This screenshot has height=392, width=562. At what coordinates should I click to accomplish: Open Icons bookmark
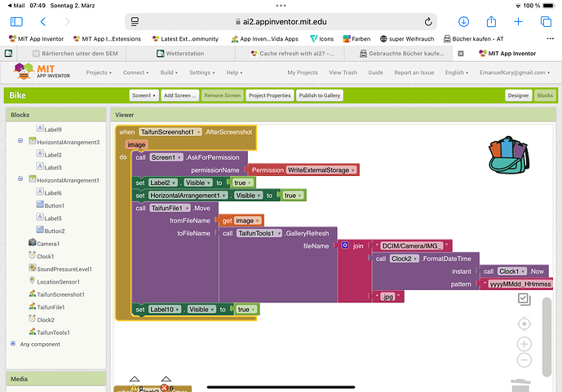point(322,38)
